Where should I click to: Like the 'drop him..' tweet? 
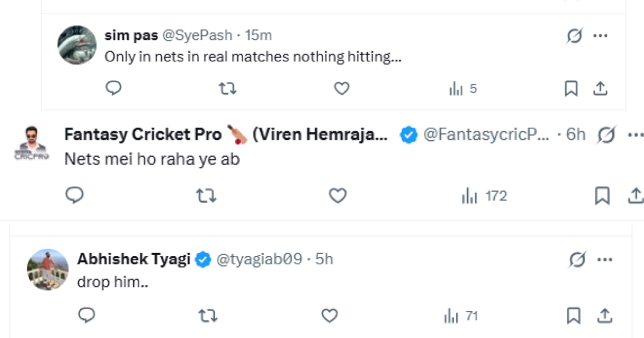pyautogui.click(x=329, y=316)
